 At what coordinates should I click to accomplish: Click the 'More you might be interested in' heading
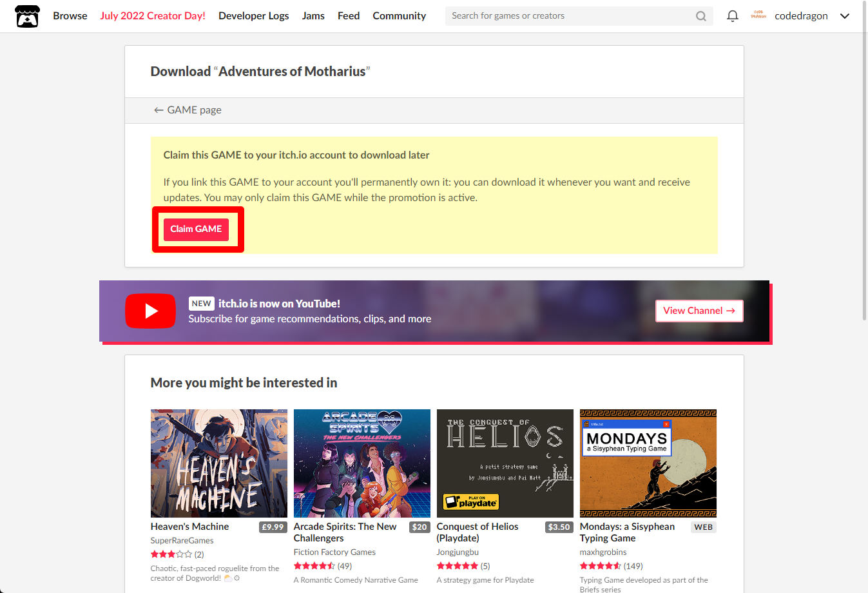tap(244, 383)
